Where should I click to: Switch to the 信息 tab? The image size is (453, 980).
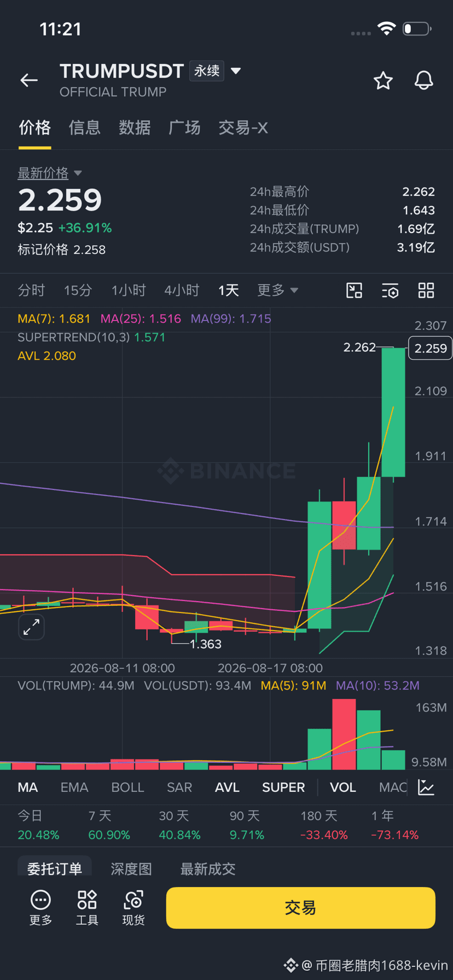click(x=85, y=128)
